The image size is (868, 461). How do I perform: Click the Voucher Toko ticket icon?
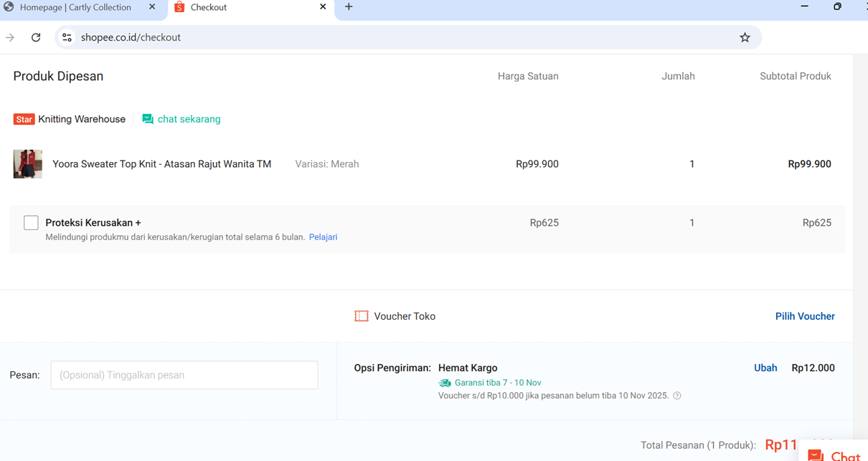[x=362, y=316]
